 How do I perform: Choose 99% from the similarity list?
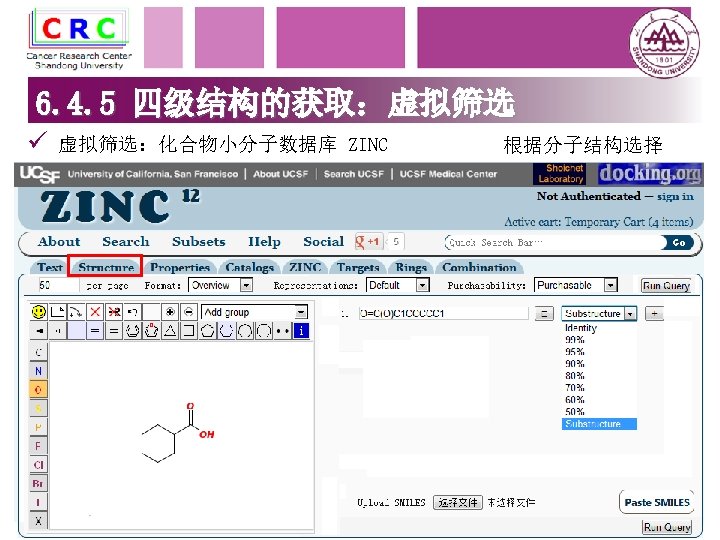point(574,340)
